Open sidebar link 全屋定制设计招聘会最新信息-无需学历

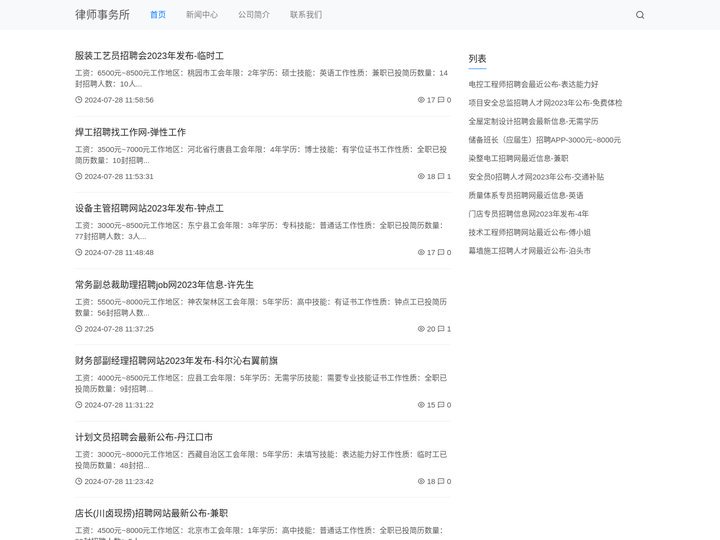pyautogui.click(x=533, y=121)
